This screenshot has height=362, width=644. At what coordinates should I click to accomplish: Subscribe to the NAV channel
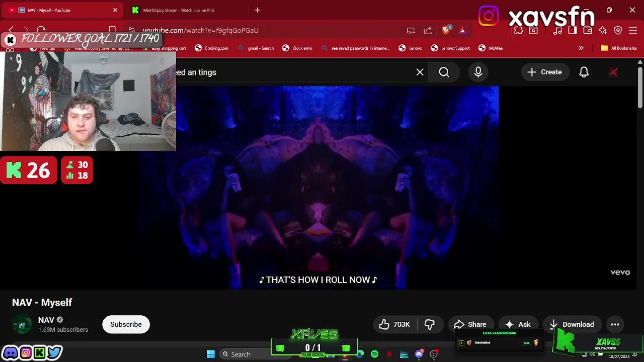(x=126, y=324)
